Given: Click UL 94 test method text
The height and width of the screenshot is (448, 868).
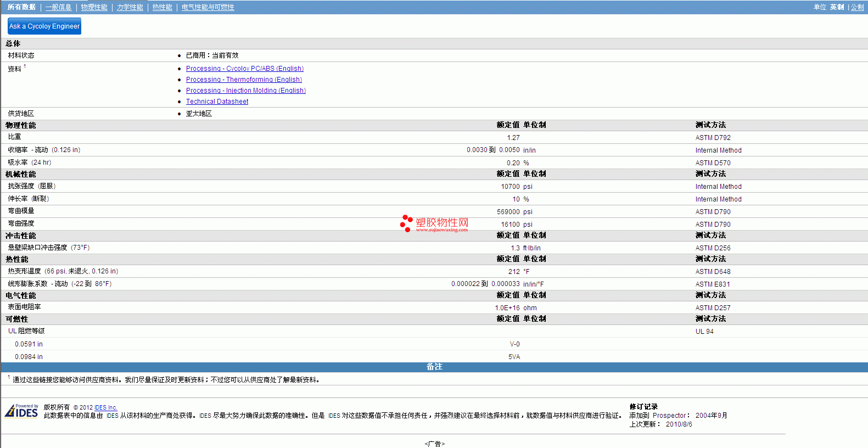Looking at the screenshot, I should [704, 332].
